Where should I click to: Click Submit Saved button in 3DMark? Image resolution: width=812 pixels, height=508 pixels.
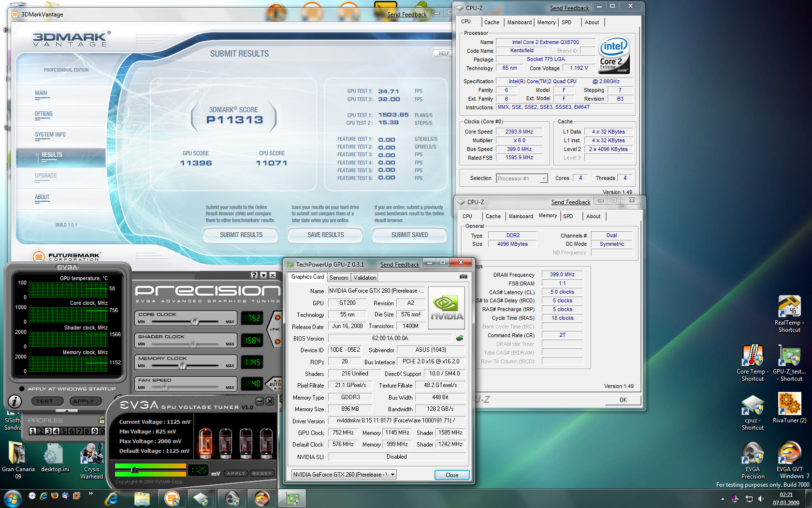point(410,235)
